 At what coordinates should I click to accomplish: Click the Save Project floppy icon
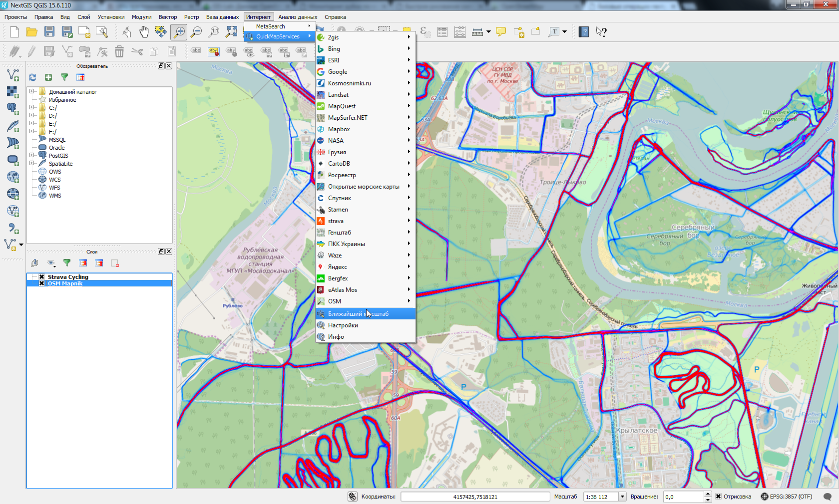pyautogui.click(x=49, y=32)
